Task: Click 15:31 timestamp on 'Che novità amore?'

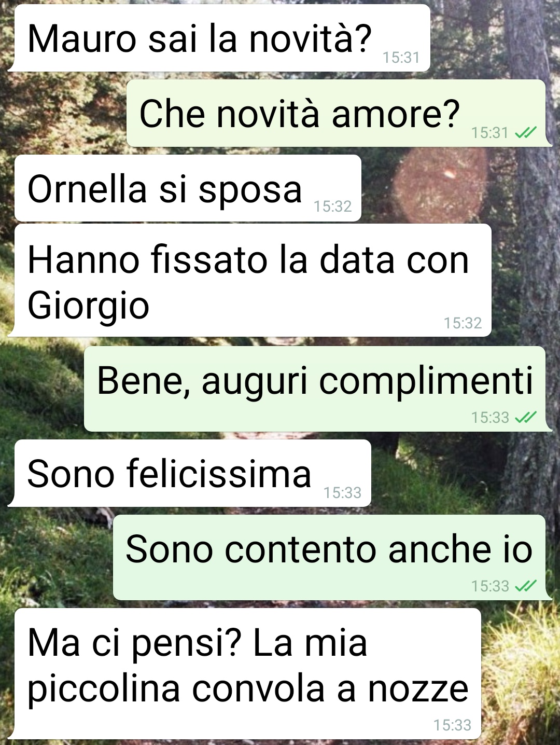Action: point(490,133)
